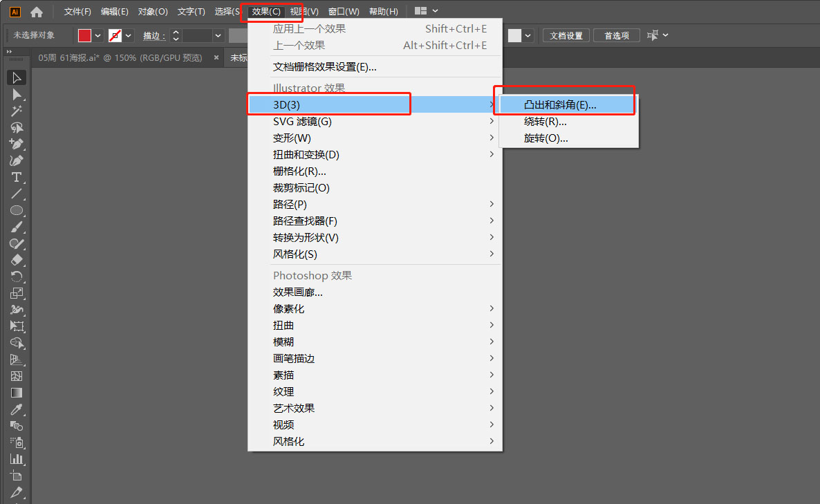Click the 描边 stroke panel link
Image resolution: width=820 pixels, height=504 pixels.
[153, 35]
